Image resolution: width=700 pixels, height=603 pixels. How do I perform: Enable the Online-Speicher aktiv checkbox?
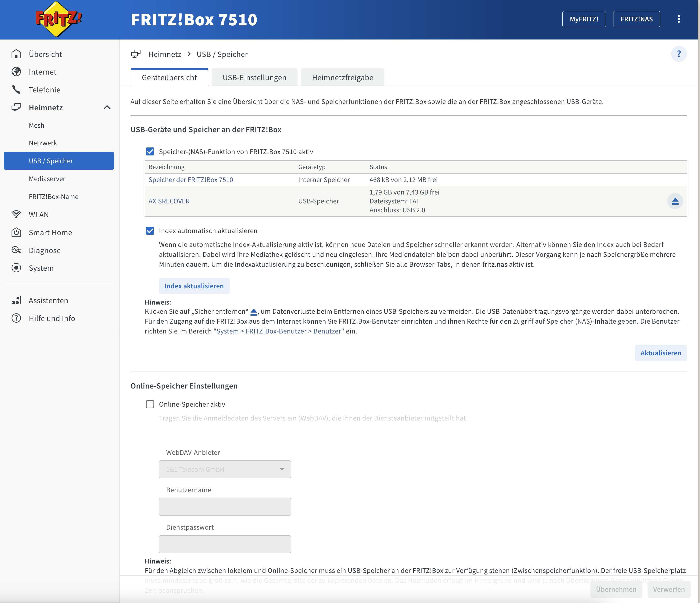[150, 404]
